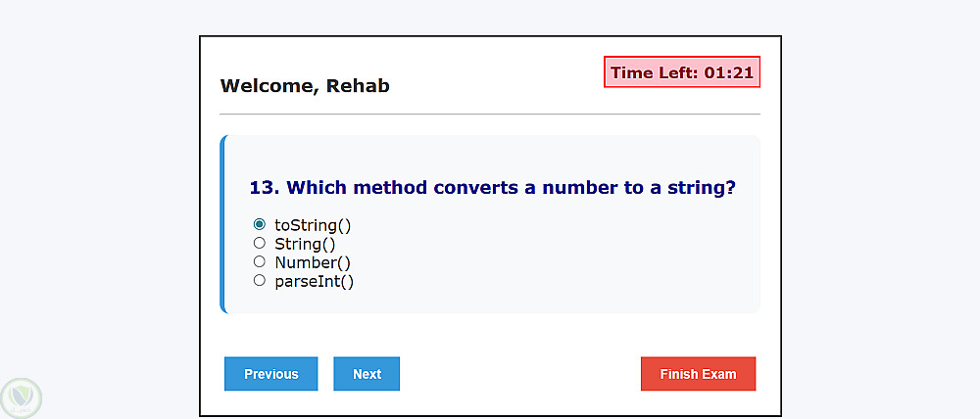
Task: Mark the parseInt() radio button
Action: [x=260, y=280]
